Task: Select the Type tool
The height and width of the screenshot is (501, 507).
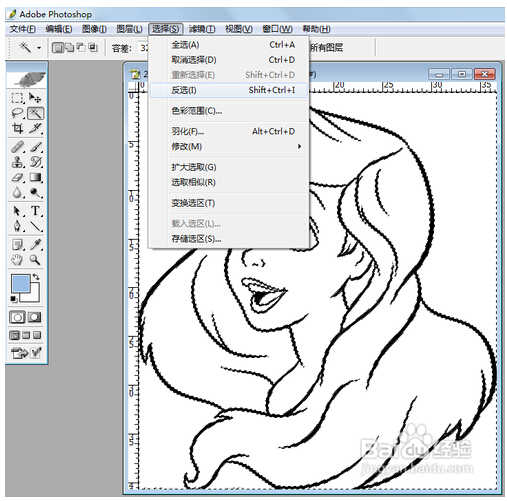Action: pos(35,211)
